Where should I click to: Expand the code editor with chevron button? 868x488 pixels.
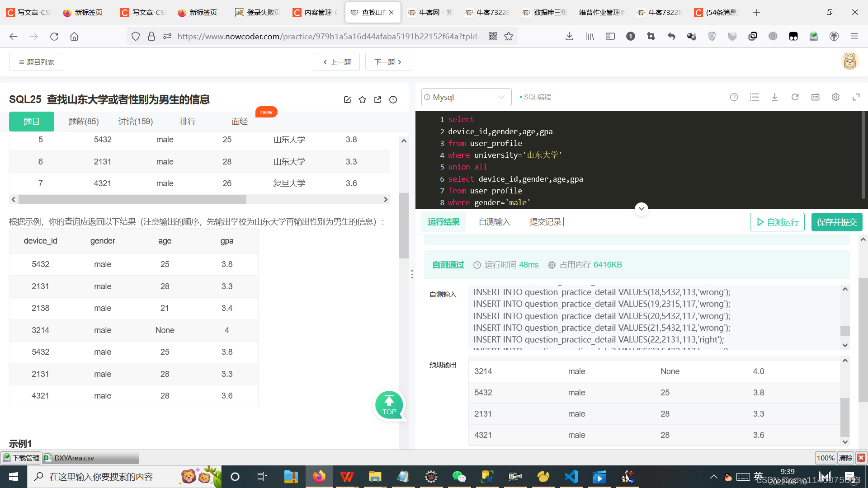(642, 208)
